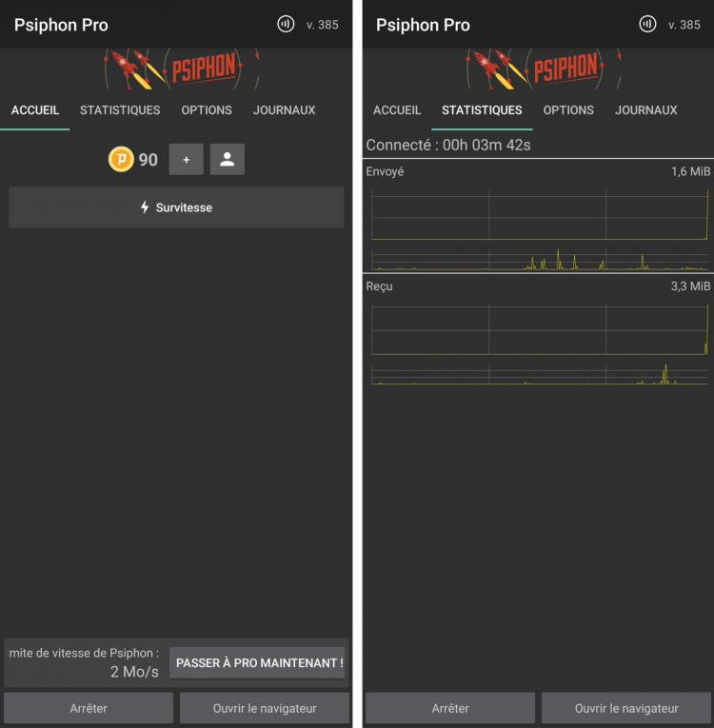The width and height of the screenshot is (714, 728).
Task: Tap the Psiphon rocket banner on right screen
Action: click(544, 69)
